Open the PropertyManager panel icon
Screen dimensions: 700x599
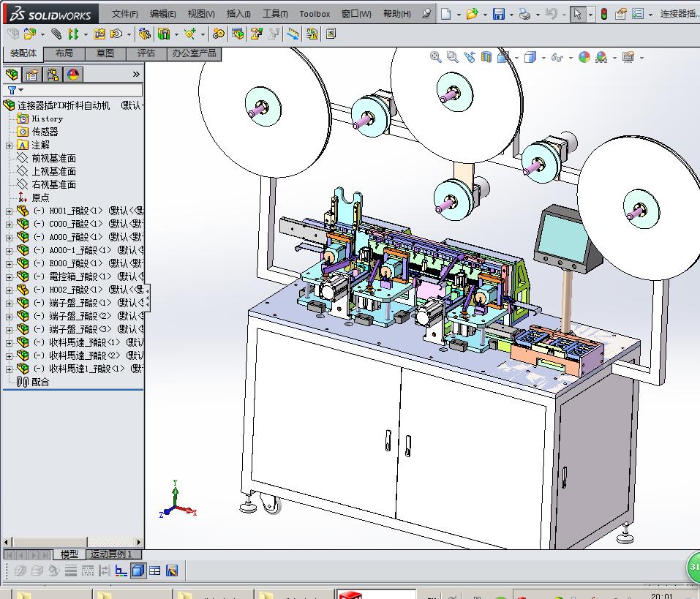click(32, 74)
